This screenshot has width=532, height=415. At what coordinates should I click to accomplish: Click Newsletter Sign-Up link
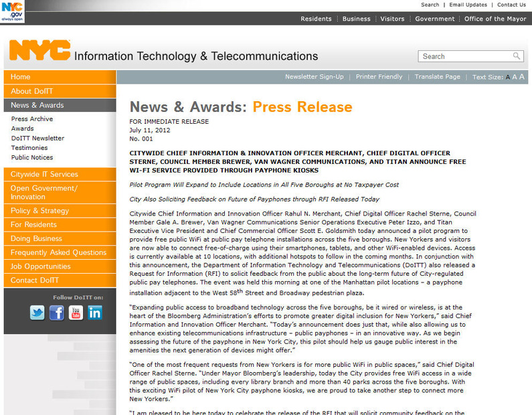(314, 77)
